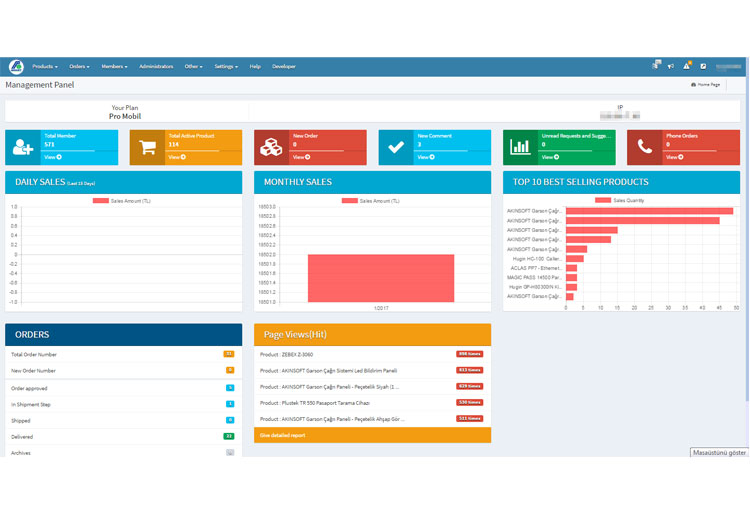Click the Masaüstünü göster desktop button

[x=719, y=452]
